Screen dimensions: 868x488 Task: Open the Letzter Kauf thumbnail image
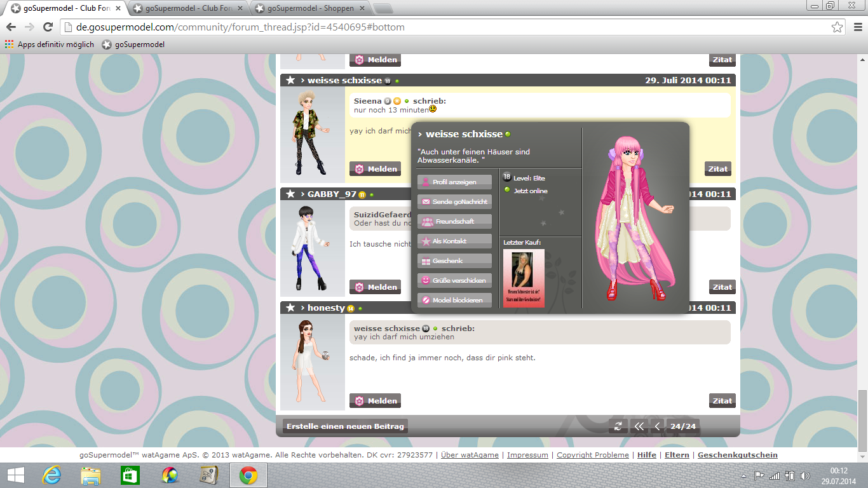coord(524,278)
